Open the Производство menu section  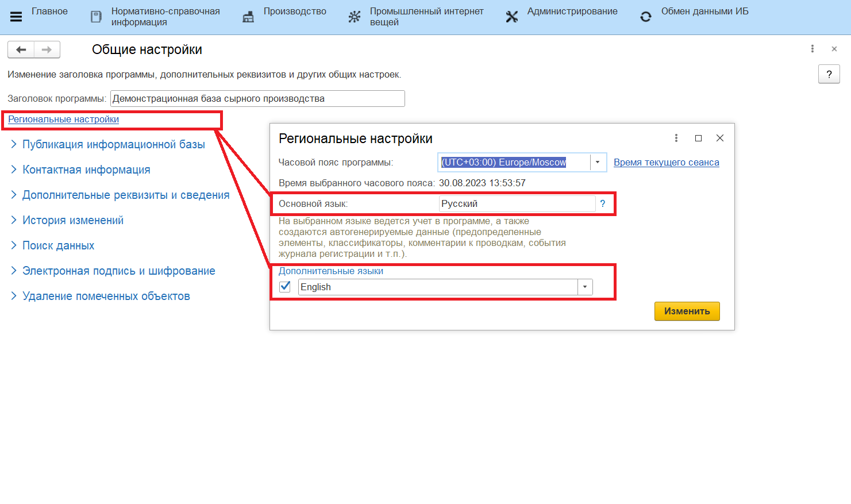[294, 11]
